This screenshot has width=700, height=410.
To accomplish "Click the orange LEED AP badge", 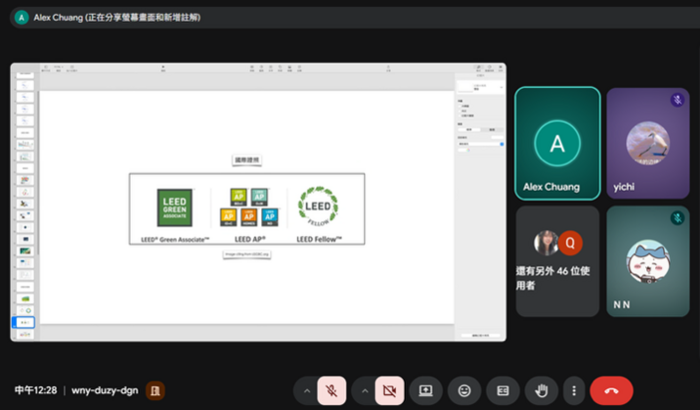I will (249, 217).
